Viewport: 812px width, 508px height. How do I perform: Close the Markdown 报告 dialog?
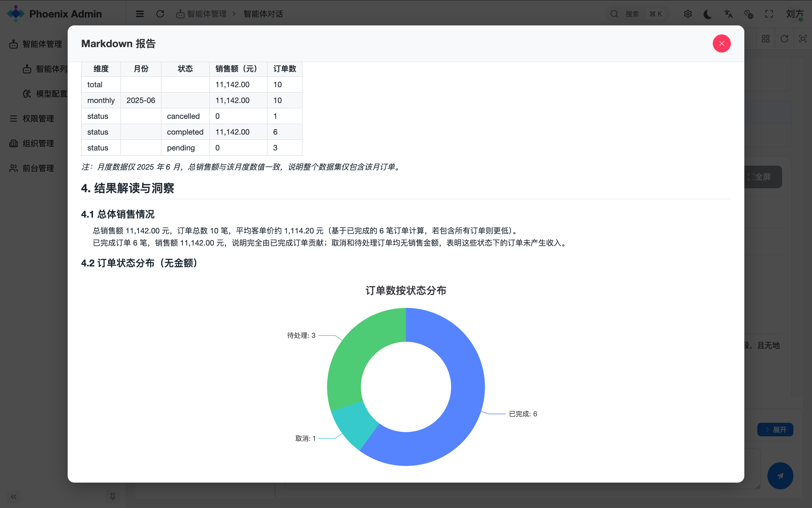point(721,44)
